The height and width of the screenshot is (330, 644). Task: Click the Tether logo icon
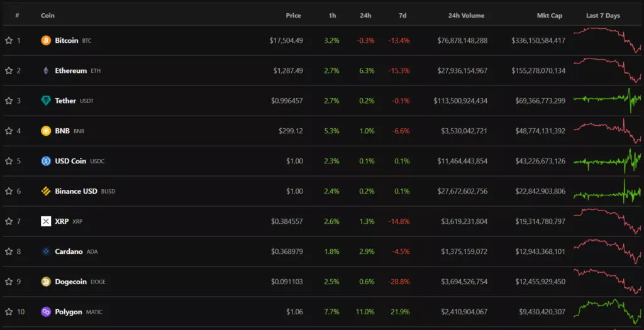tap(46, 101)
